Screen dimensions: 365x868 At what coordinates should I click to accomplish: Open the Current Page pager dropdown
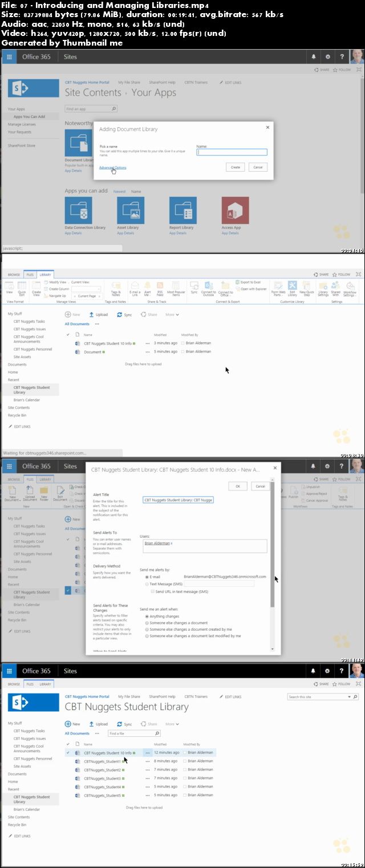86,296
